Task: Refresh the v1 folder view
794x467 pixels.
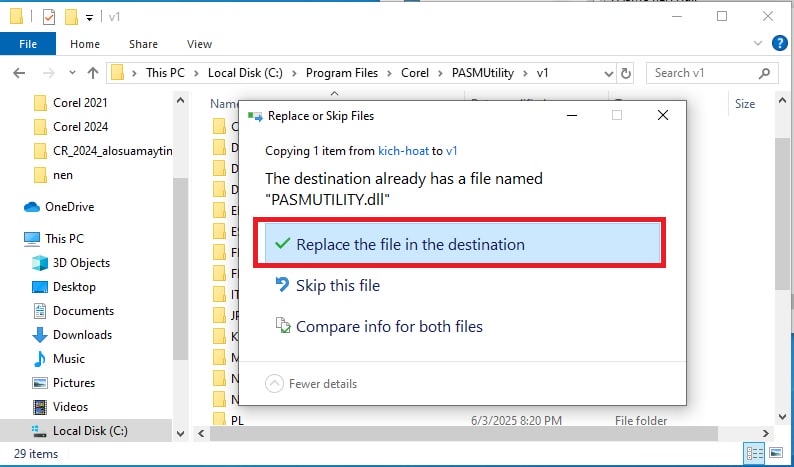Action: 626,73
